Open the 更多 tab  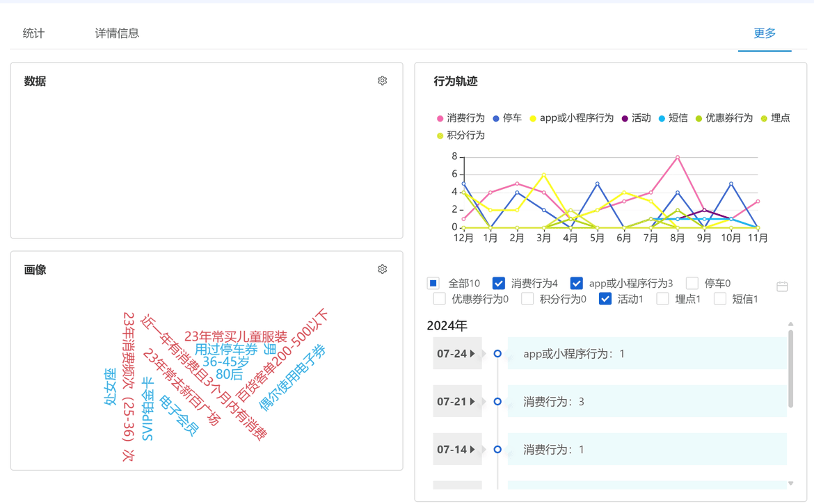(765, 33)
